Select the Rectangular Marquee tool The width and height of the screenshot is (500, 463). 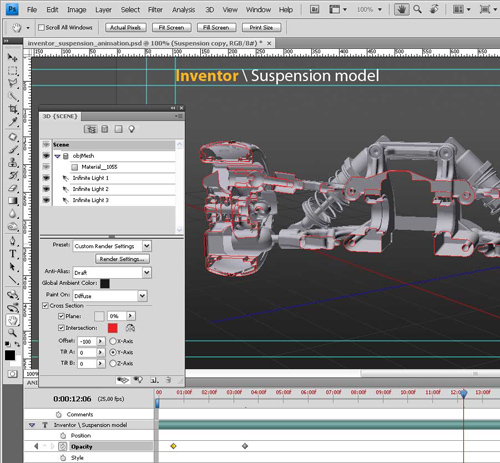pyautogui.click(x=13, y=71)
